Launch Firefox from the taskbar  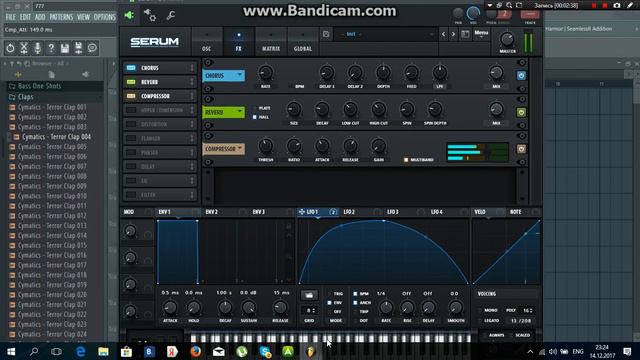(196, 351)
